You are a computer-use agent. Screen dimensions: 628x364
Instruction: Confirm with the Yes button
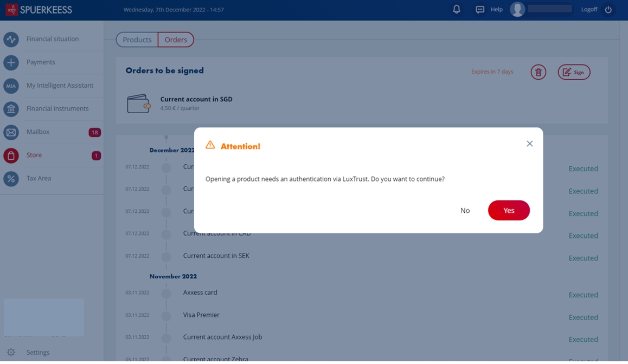click(508, 210)
